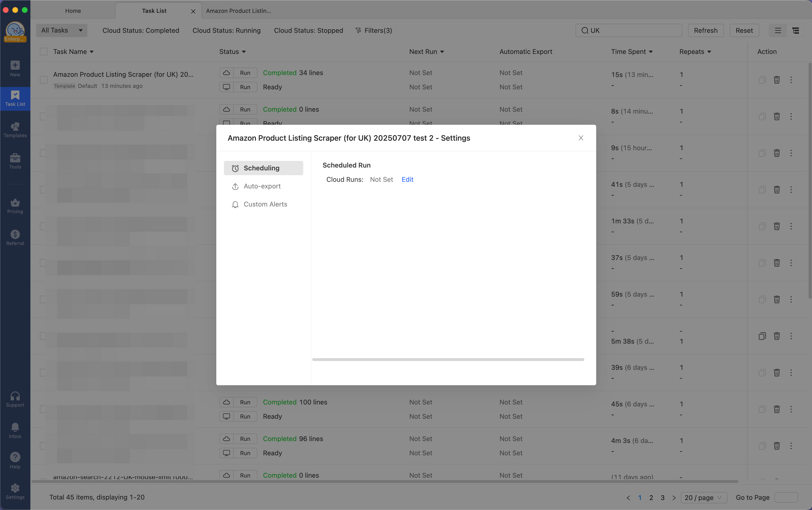
Task: Open Tools sidebar item
Action: click(15, 161)
